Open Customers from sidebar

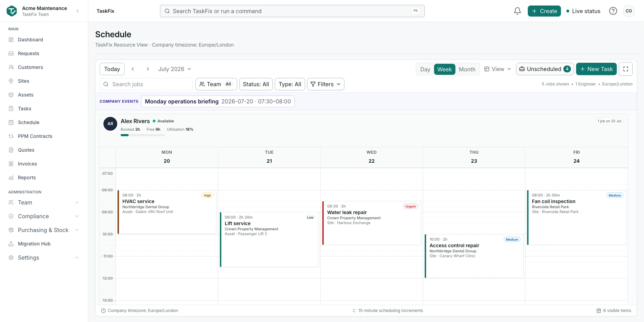click(44, 67)
